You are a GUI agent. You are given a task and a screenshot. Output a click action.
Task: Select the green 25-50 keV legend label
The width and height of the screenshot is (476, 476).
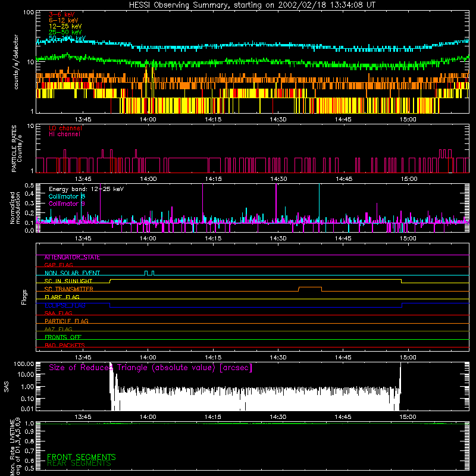click(65, 32)
